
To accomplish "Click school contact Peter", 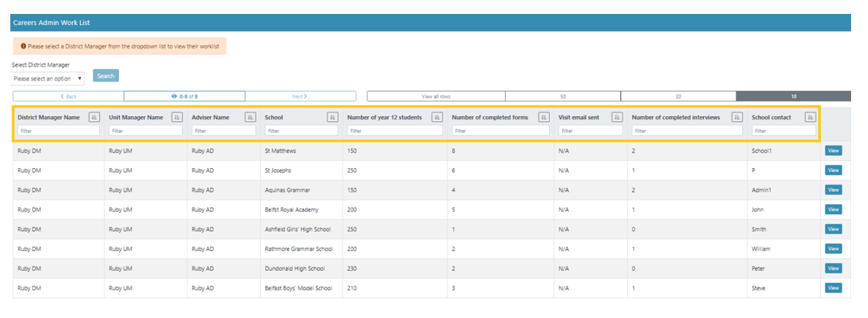I will [x=758, y=268].
